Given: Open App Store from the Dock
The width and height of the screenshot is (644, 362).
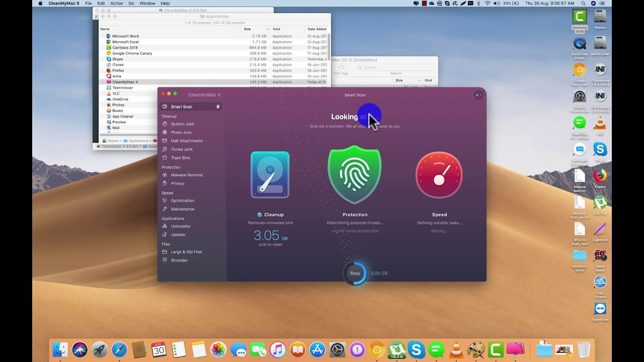Looking at the screenshot, I should tap(317, 349).
